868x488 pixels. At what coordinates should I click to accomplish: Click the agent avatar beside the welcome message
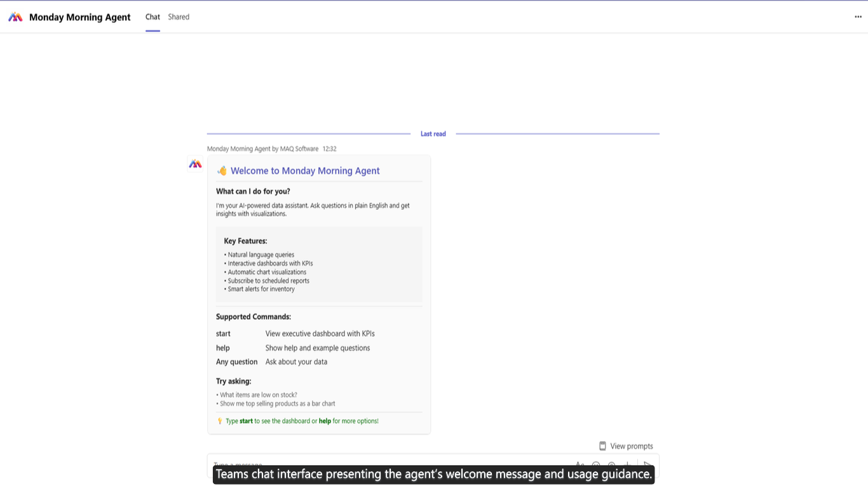point(195,164)
